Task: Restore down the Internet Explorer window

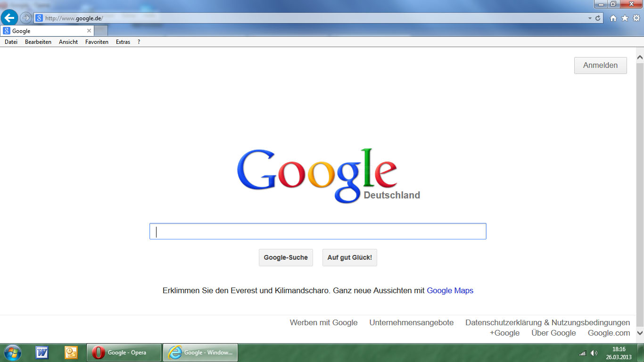Action: 613,4
